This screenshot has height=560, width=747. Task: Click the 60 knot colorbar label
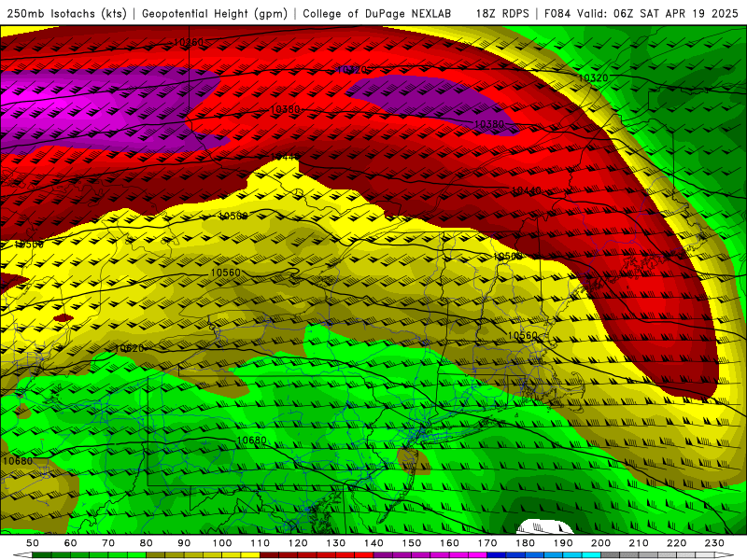70,543
